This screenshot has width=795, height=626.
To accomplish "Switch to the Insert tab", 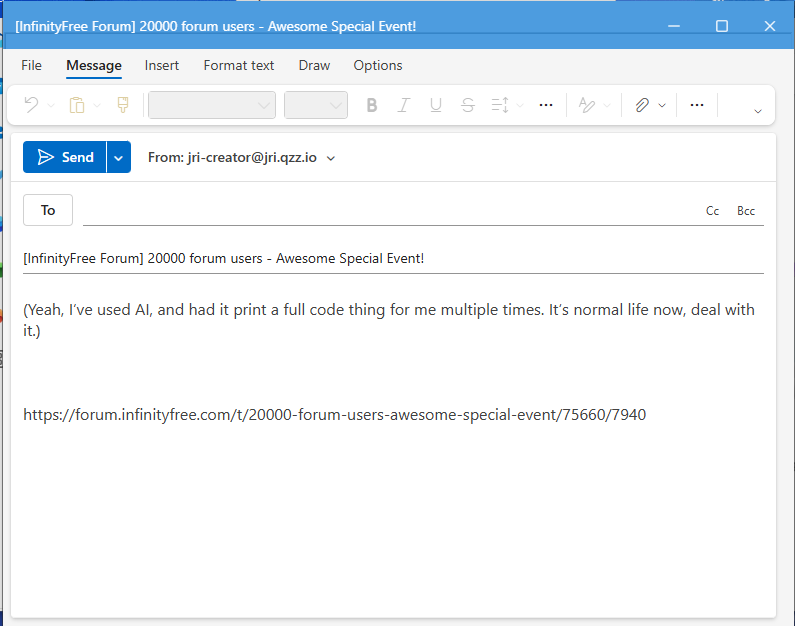I will [x=162, y=65].
